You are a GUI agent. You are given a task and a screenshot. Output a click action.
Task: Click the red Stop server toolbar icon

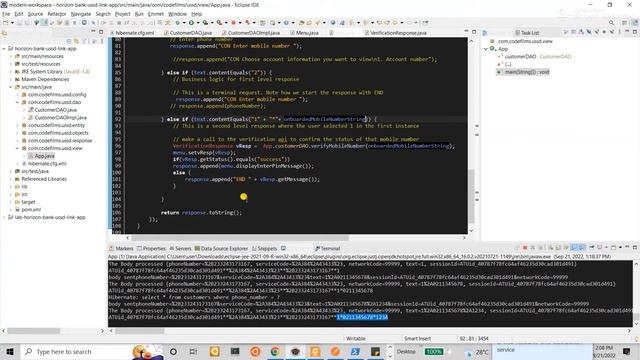[233, 23]
